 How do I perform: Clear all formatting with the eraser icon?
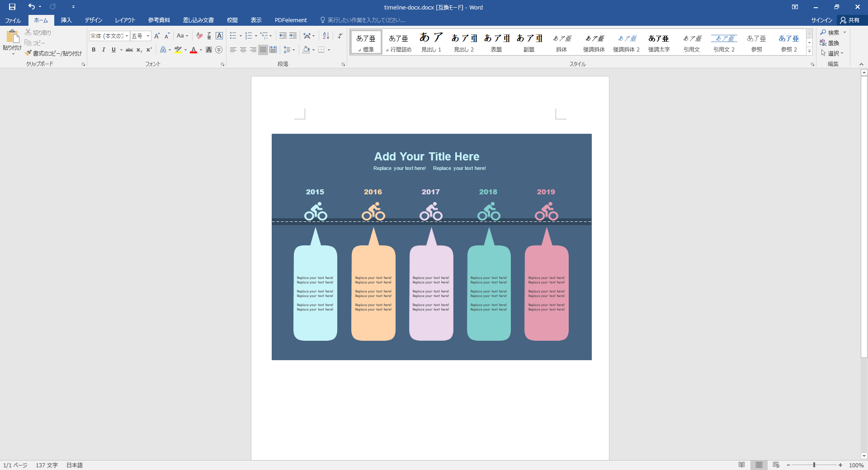(x=199, y=36)
